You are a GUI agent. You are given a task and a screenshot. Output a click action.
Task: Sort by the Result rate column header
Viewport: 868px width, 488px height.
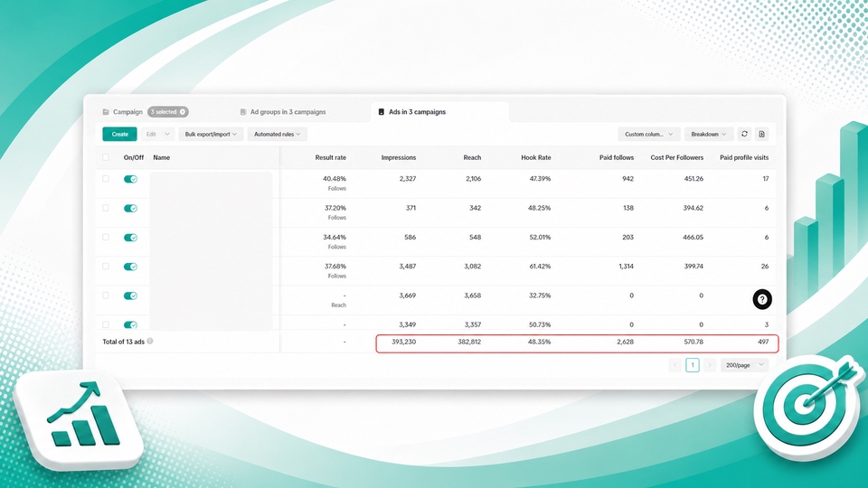(331, 157)
